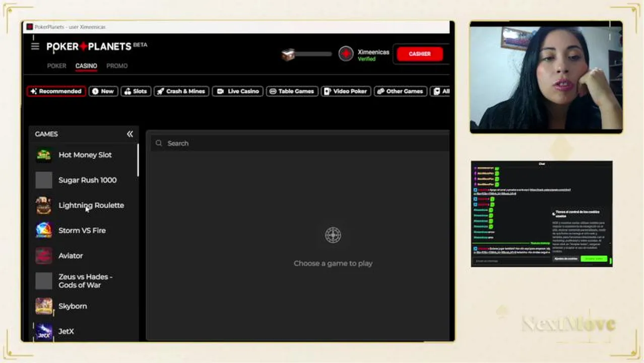Switch to the Poker tab

(x=56, y=66)
